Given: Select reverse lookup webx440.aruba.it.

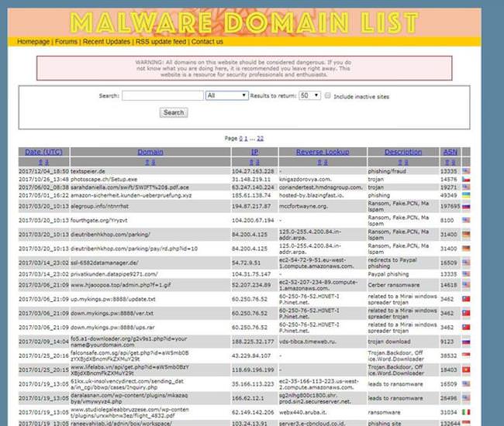Looking at the screenshot, I should [305, 412].
